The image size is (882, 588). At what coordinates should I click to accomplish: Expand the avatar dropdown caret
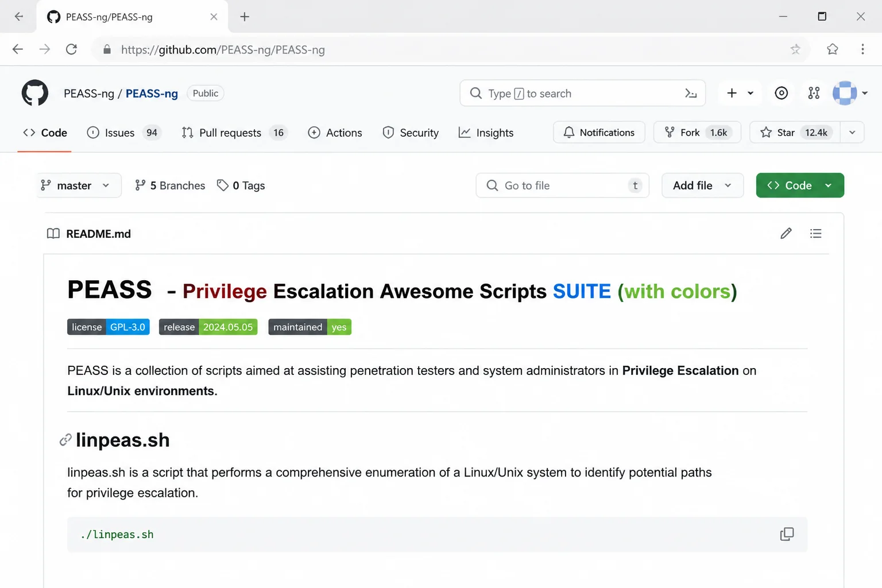(x=865, y=93)
